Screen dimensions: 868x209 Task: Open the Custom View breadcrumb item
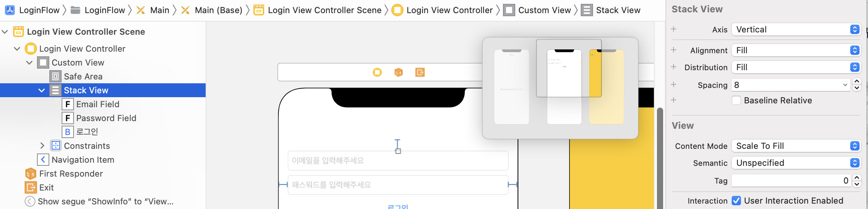545,10
